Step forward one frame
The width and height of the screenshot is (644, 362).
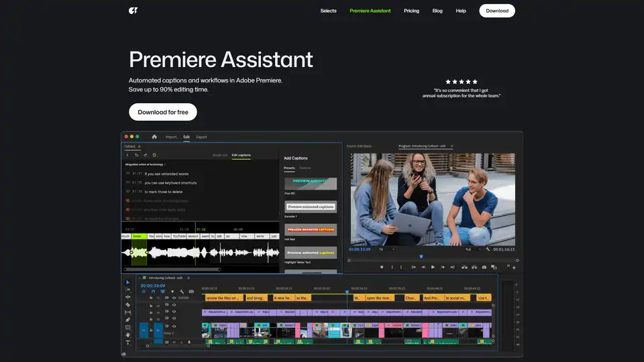point(443,267)
